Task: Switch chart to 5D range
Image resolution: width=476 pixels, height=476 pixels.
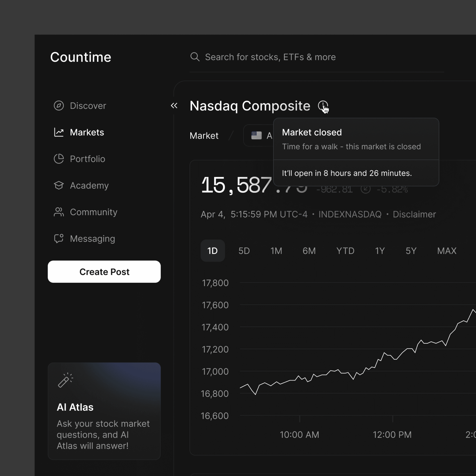Action: tap(244, 251)
